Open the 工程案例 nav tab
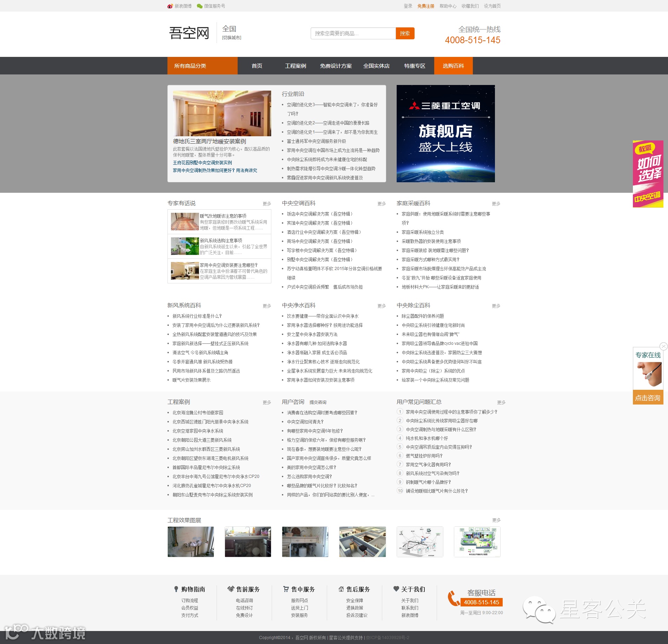This screenshot has width=668, height=644. pyautogui.click(x=296, y=66)
